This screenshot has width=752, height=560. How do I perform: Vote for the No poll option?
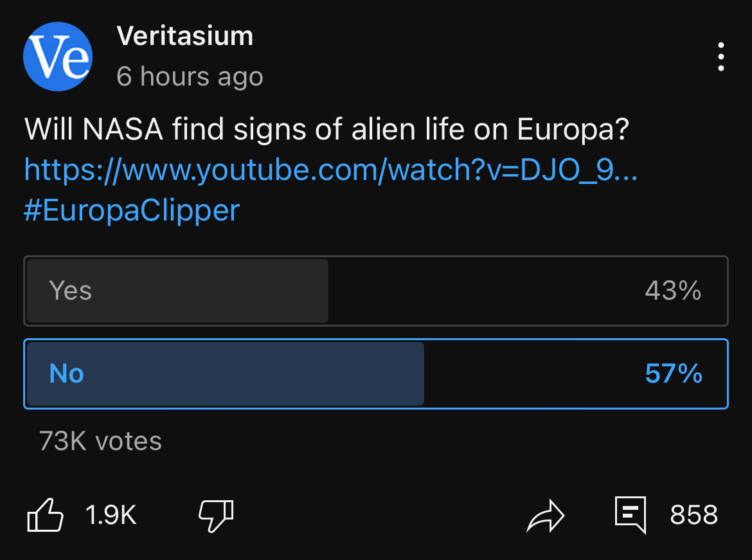point(376,374)
